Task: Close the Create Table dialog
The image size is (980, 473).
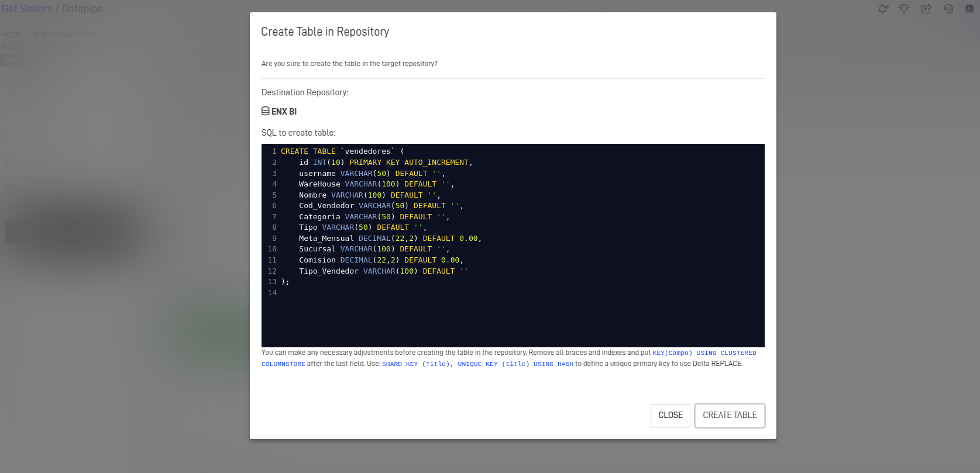Action: click(670, 415)
